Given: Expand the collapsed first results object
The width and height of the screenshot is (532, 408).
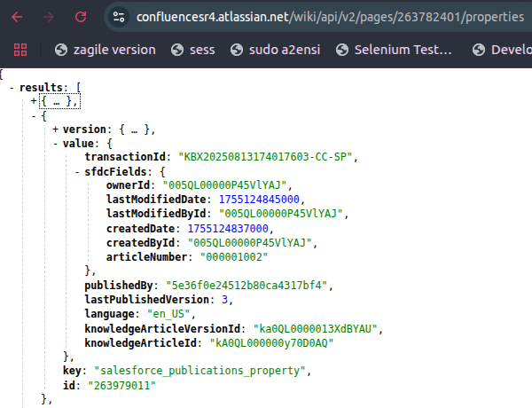Looking at the screenshot, I should click(34, 102).
